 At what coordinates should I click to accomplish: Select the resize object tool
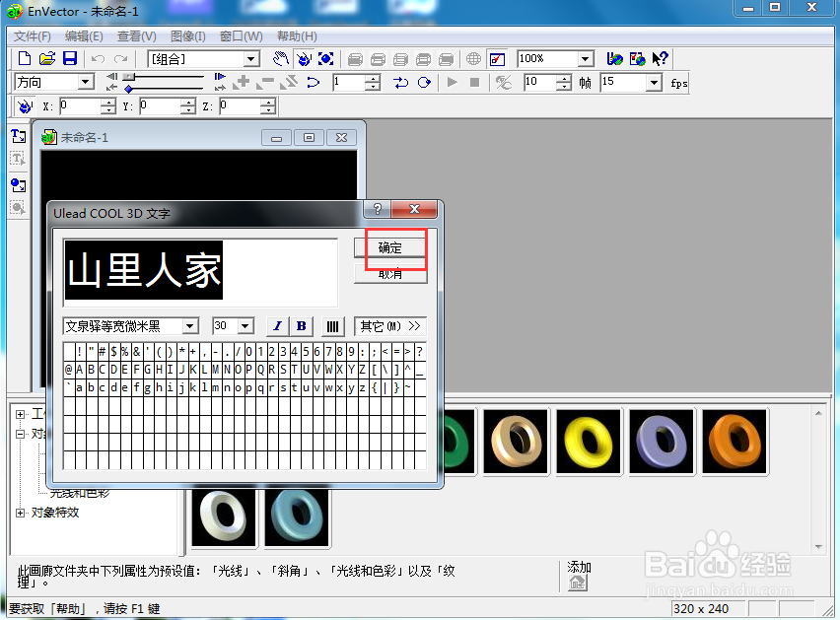tap(325, 58)
